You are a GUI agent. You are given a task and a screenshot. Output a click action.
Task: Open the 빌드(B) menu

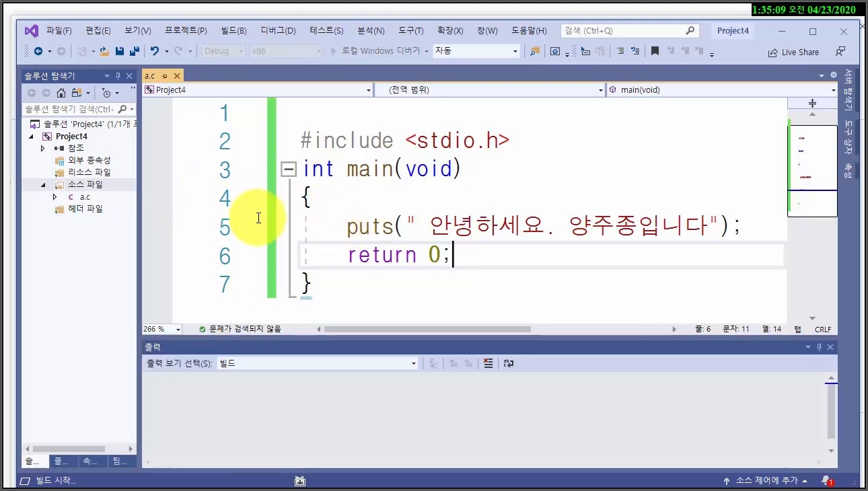[x=233, y=31]
